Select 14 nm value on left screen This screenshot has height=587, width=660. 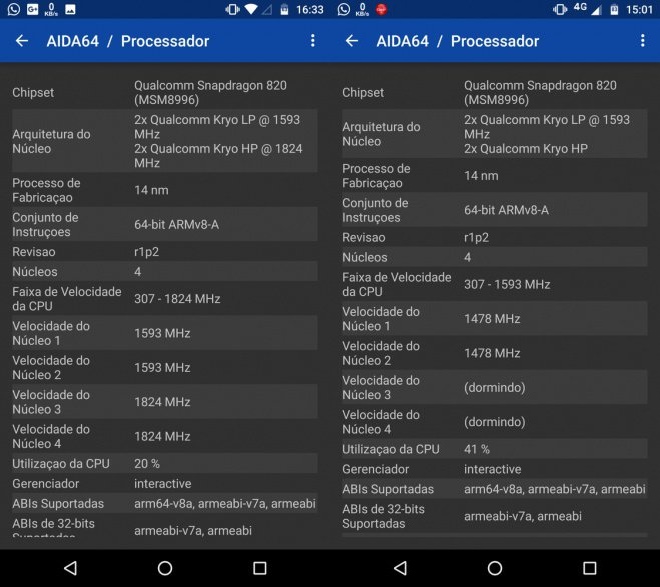point(151,190)
